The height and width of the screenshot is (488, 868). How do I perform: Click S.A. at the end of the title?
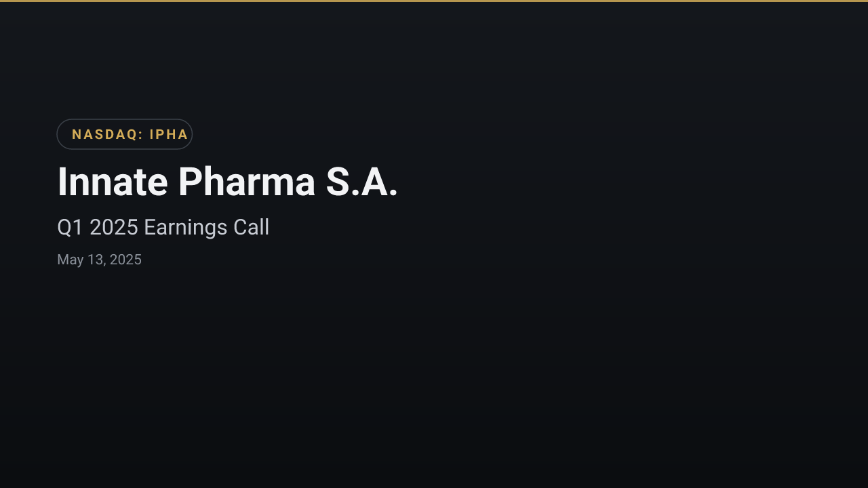click(361, 182)
